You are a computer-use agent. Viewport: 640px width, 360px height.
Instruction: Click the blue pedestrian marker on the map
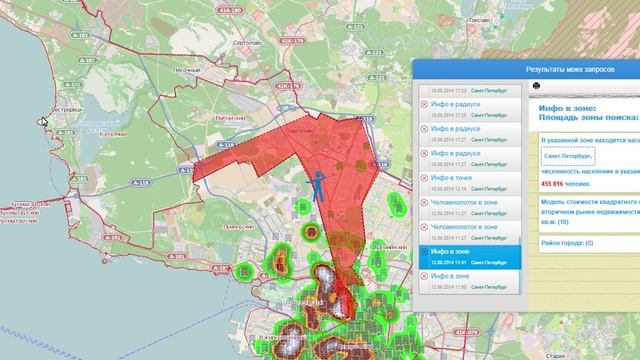pyautogui.click(x=317, y=186)
